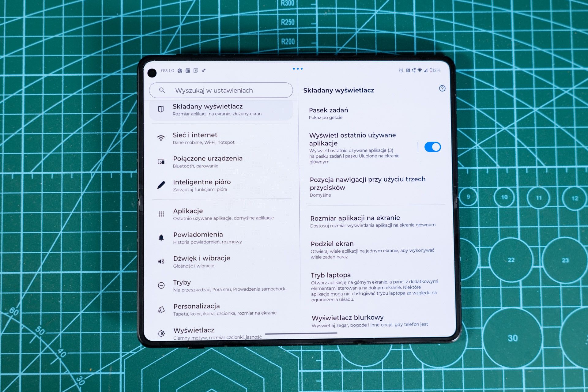Viewport: 588px width, 392px height.
Task: Tap 'Ostatnio używane aplikacje, domyślne aplikacje' subtitle
Action: pos(224,218)
